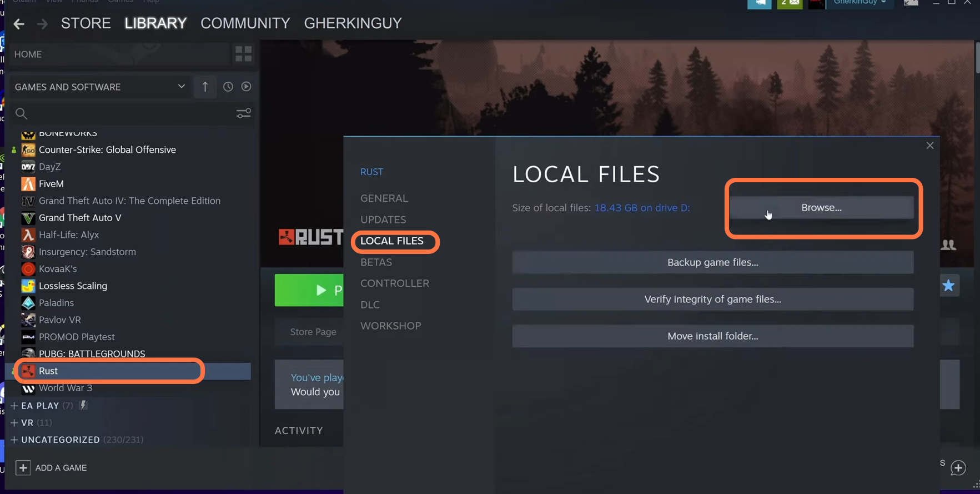Open the Community tab
Viewport: 980px width, 494px height.
tap(245, 23)
